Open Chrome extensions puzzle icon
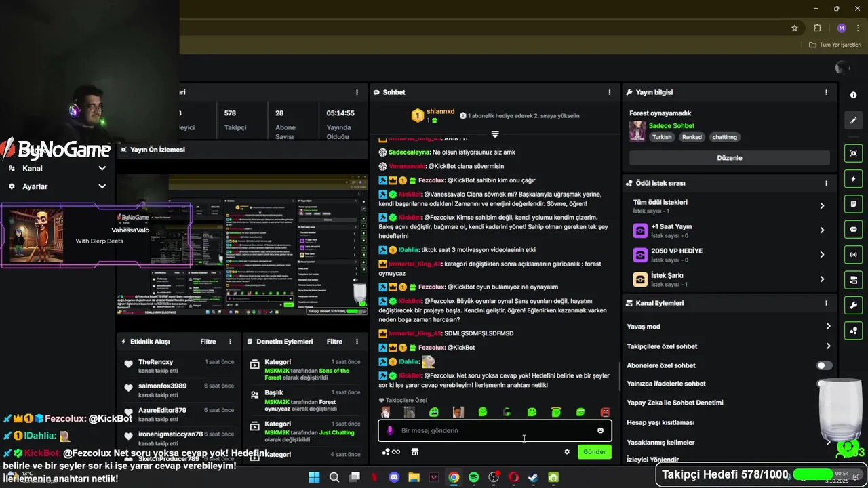The width and height of the screenshot is (868, 488). [x=817, y=28]
